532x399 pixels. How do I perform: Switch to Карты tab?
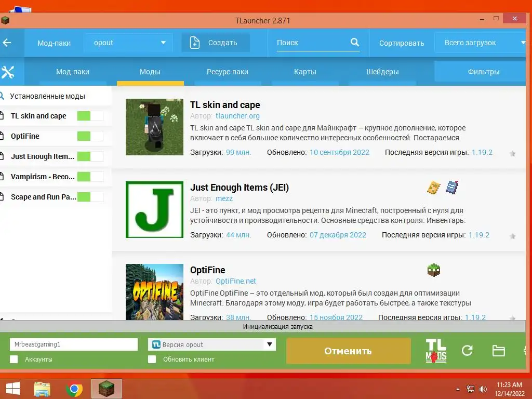pyautogui.click(x=304, y=72)
